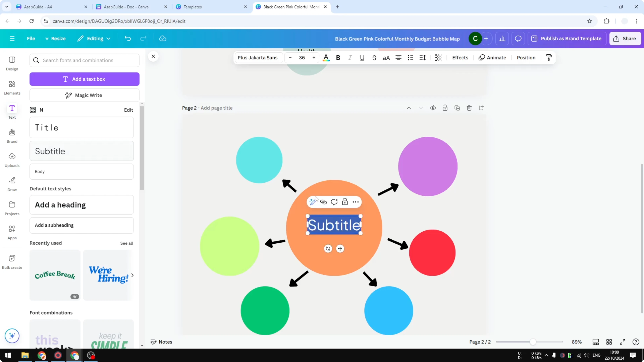Toggle bold on the selected text

coord(338,58)
